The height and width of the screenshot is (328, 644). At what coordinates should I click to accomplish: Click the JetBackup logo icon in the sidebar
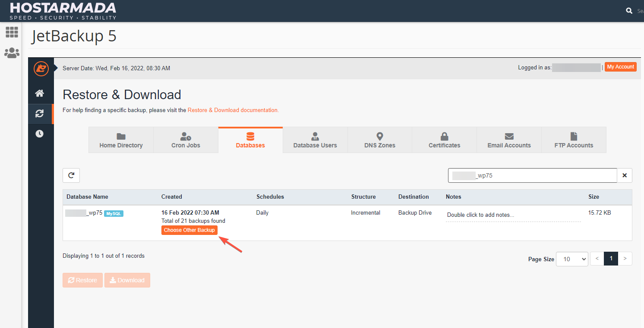pos(41,69)
